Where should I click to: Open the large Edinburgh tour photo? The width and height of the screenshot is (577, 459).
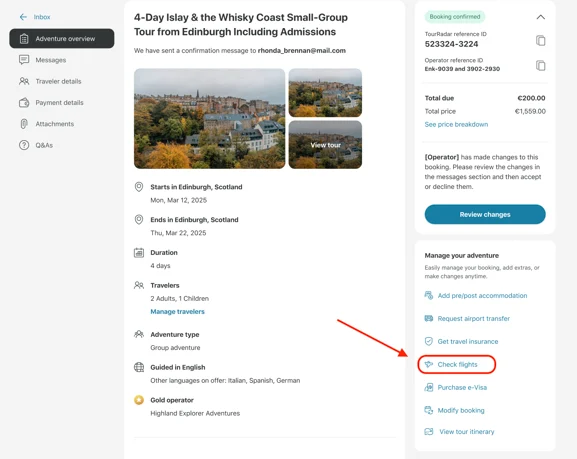pos(209,119)
